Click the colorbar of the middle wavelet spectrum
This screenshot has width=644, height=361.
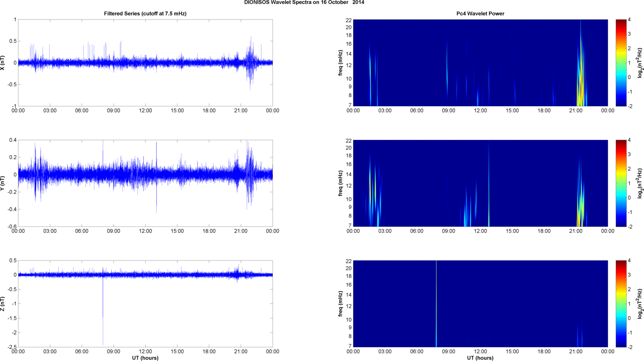pyautogui.click(x=621, y=183)
